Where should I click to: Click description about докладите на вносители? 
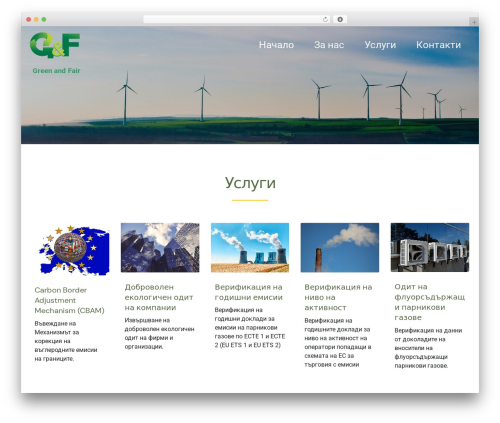point(428,348)
